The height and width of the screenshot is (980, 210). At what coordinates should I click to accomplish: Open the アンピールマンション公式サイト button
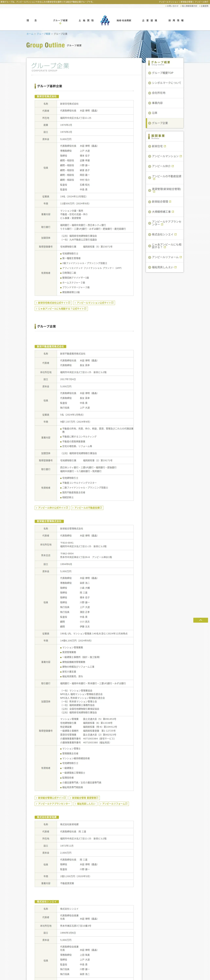pos(94,303)
